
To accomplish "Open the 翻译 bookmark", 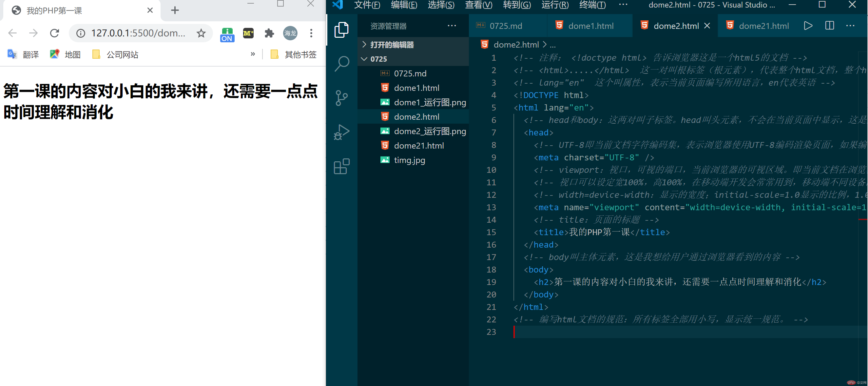I will 23,54.
